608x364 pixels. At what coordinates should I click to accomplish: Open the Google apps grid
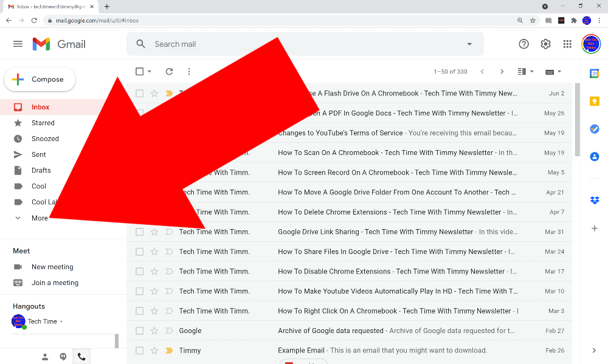(x=567, y=44)
